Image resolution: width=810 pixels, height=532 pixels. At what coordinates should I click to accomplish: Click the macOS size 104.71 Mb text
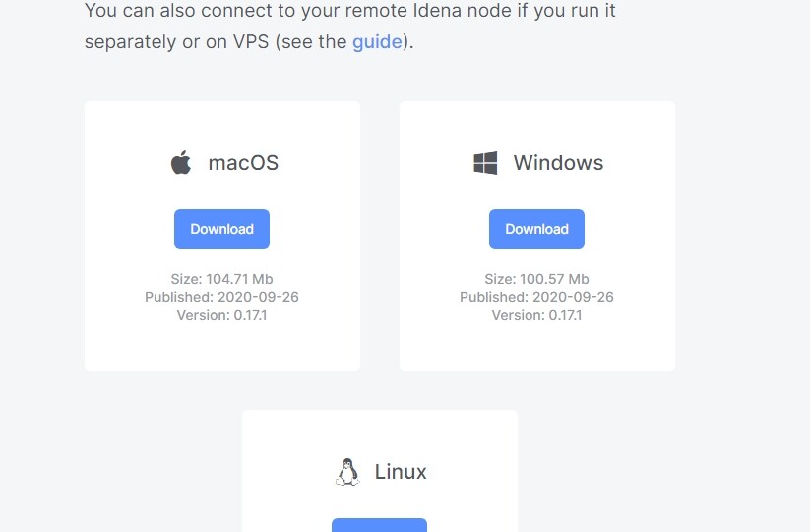pyautogui.click(x=221, y=279)
